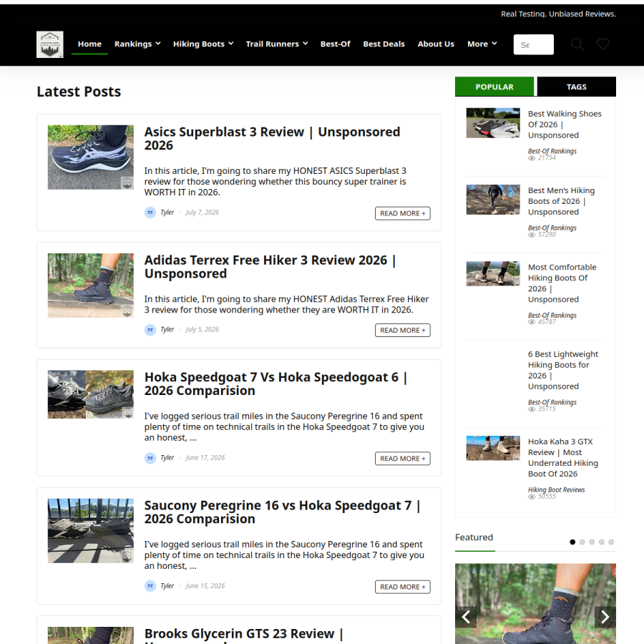Expand the Rankings menu
The width and height of the screenshot is (644, 644).
(137, 44)
